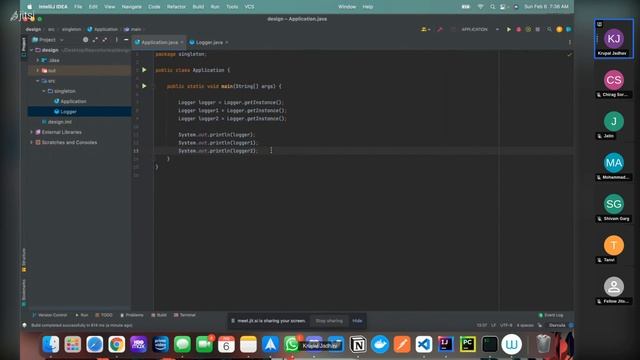
Task: Click gutter run arrow beside main method
Action: 144,86
